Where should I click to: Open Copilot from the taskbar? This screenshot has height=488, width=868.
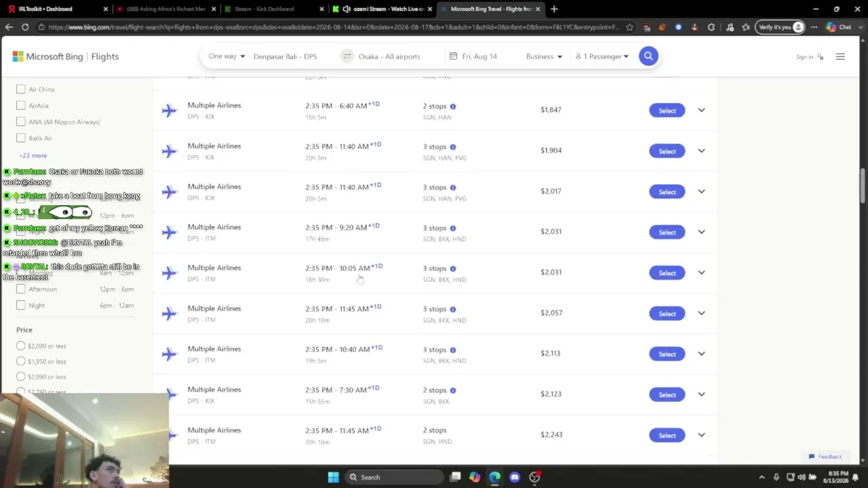click(475, 477)
